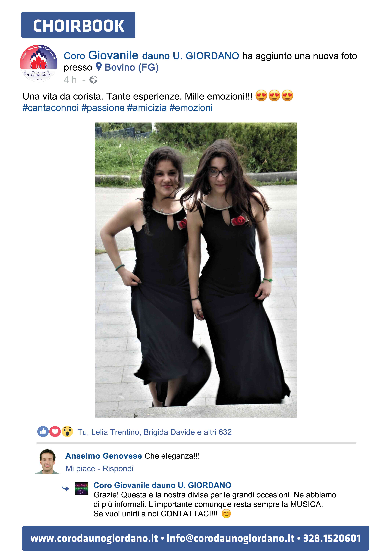Open the Bovino (FG) location link
This screenshot has height=560, width=392.
click(x=132, y=67)
